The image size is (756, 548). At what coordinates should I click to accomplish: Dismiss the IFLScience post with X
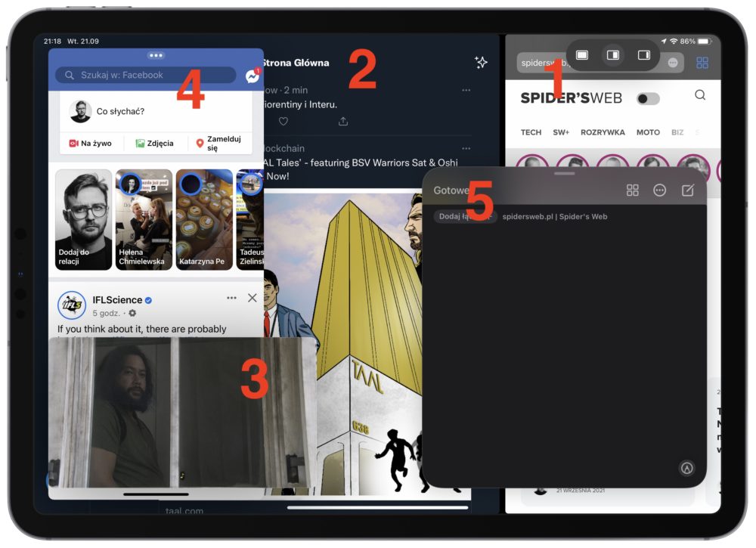point(253,298)
